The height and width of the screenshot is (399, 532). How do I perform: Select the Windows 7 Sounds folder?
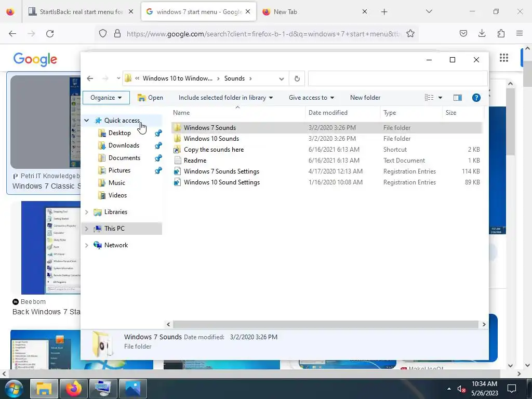326,128
